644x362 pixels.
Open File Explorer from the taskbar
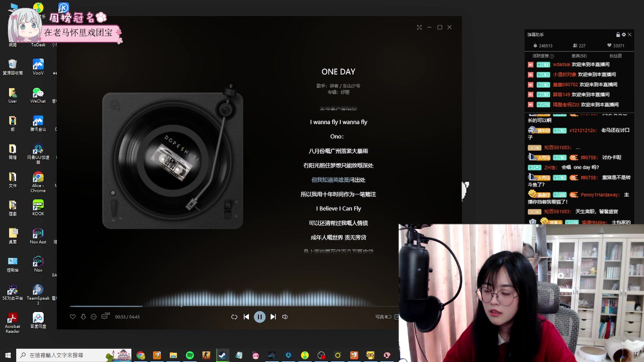(173, 355)
